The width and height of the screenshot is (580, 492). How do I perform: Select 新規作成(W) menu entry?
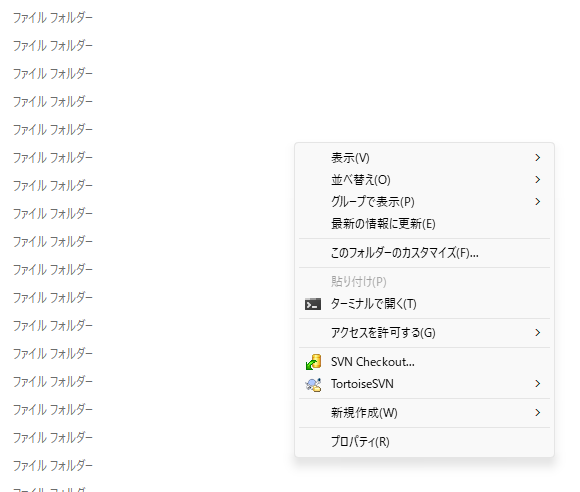pyautogui.click(x=424, y=413)
